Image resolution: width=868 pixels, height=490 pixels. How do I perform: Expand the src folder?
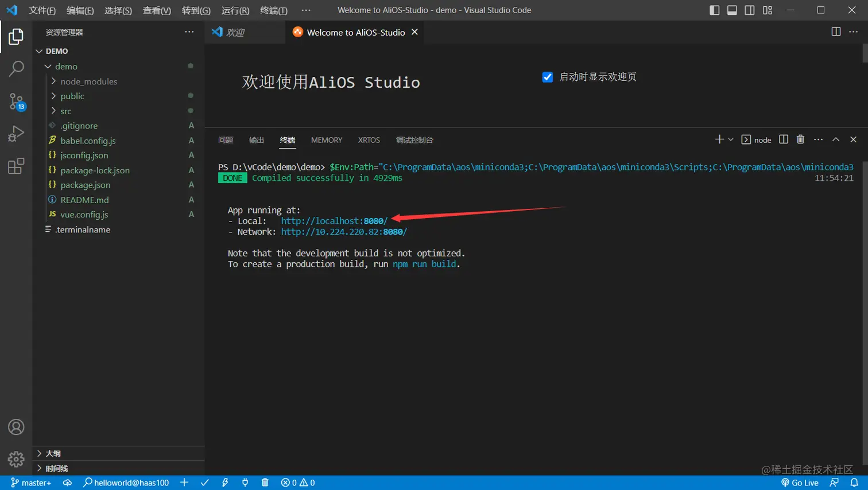point(66,111)
